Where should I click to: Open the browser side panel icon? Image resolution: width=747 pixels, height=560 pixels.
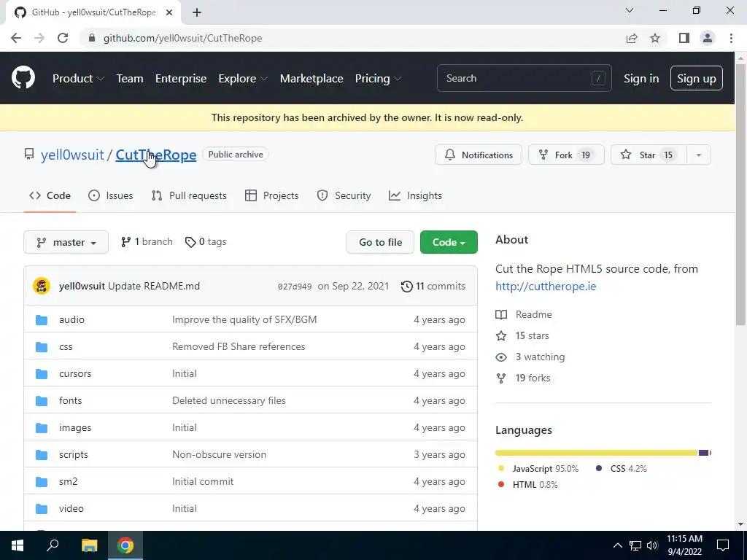(684, 38)
